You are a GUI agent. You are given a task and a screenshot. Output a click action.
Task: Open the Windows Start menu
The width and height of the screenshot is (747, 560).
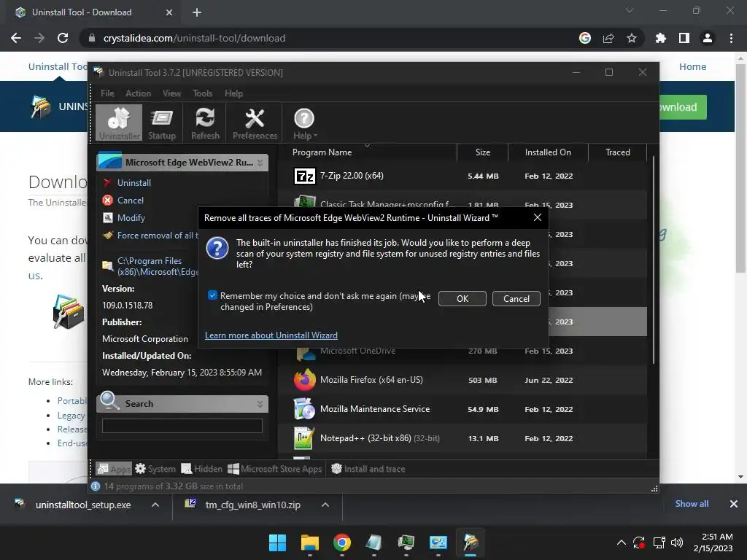277,542
